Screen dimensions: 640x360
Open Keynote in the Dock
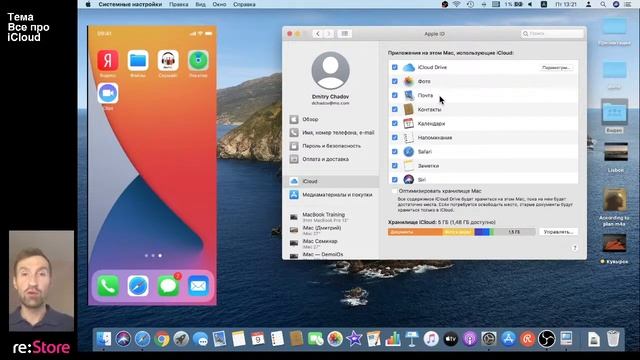[411, 339]
